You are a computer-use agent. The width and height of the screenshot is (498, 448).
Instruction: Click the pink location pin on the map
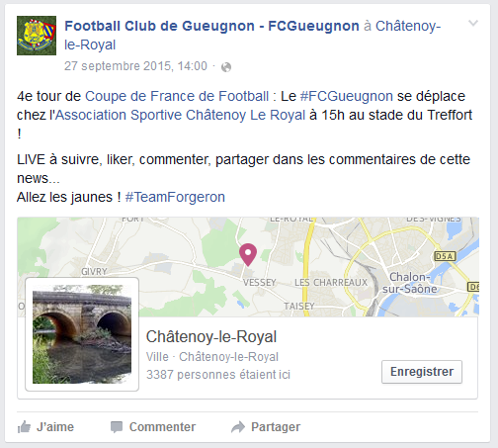coord(248,254)
